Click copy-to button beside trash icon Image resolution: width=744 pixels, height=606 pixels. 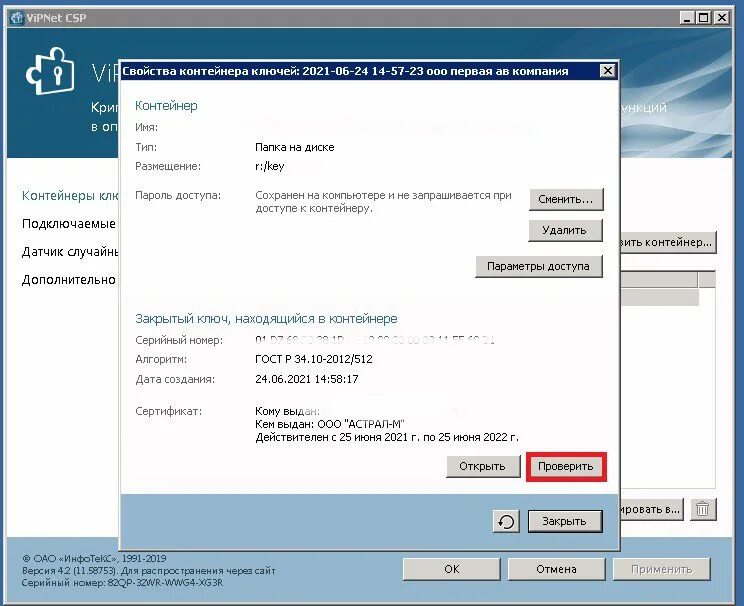coord(651,509)
